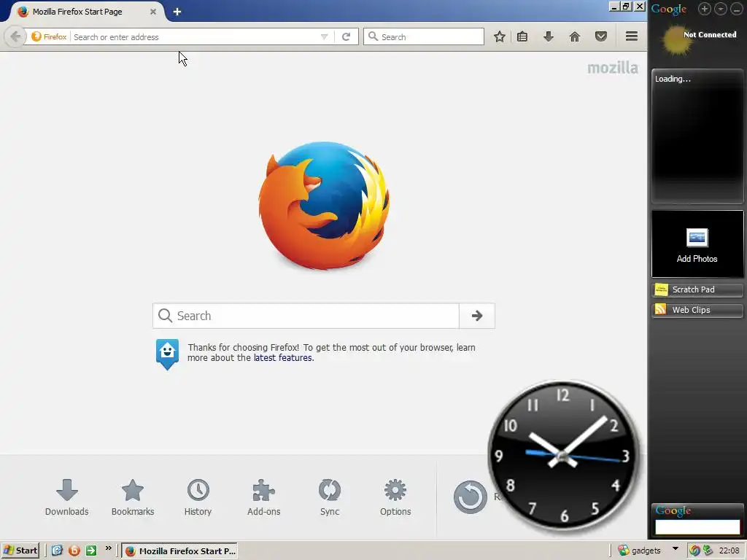This screenshot has height=560, width=747.
Task: Click the toolbar Search field
Action: pos(424,36)
